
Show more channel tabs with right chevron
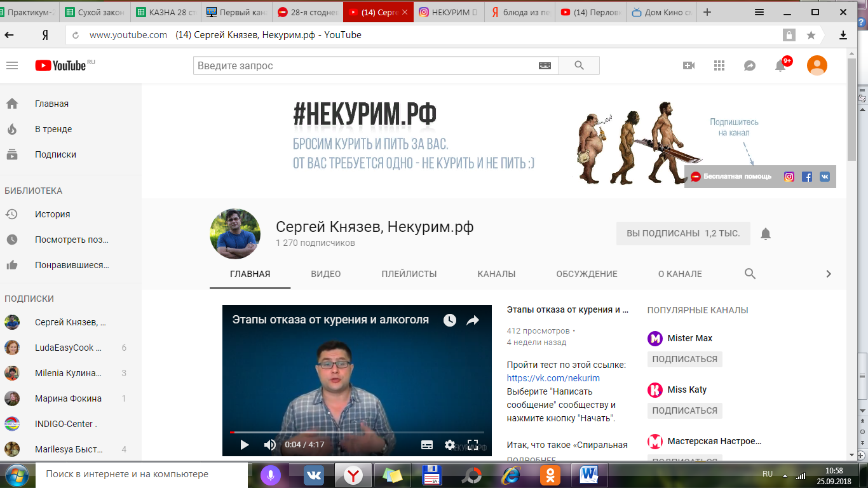(829, 274)
